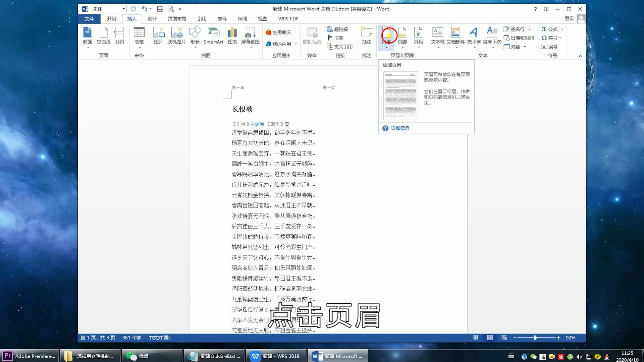Screen dimensions: 644x362
Task: Insert a hyperlink (超链接)
Action: point(338,29)
